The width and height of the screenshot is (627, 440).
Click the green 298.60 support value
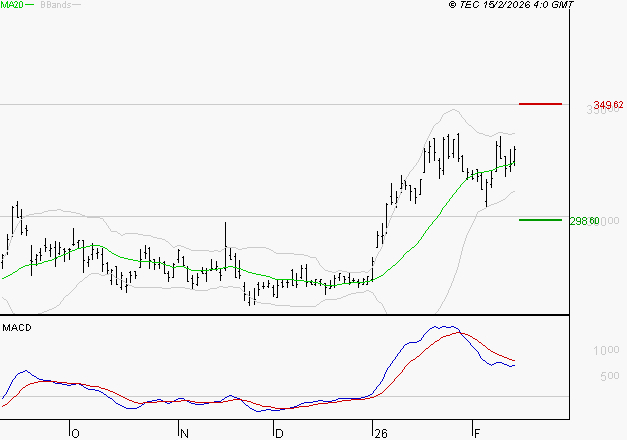tap(584, 221)
